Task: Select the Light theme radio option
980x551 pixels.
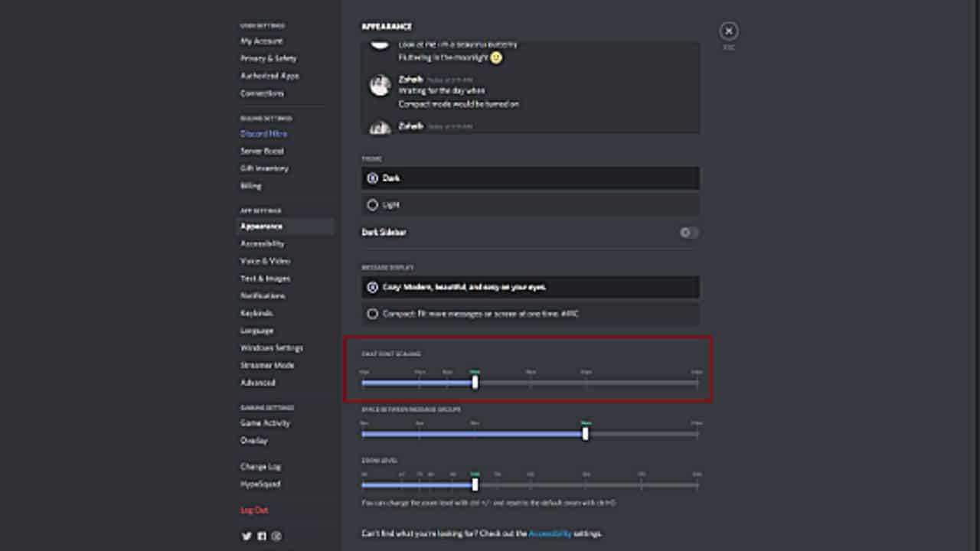Action: click(530, 204)
